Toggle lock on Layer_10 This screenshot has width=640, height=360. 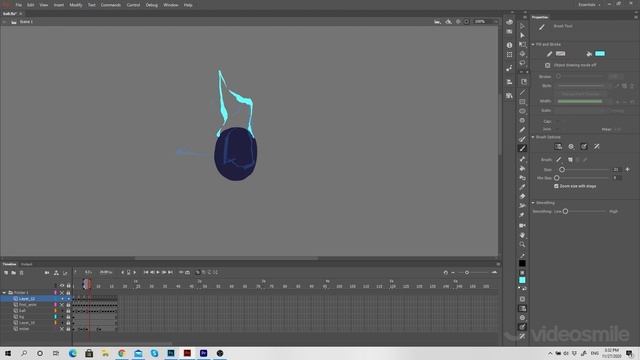click(x=68, y=323)
